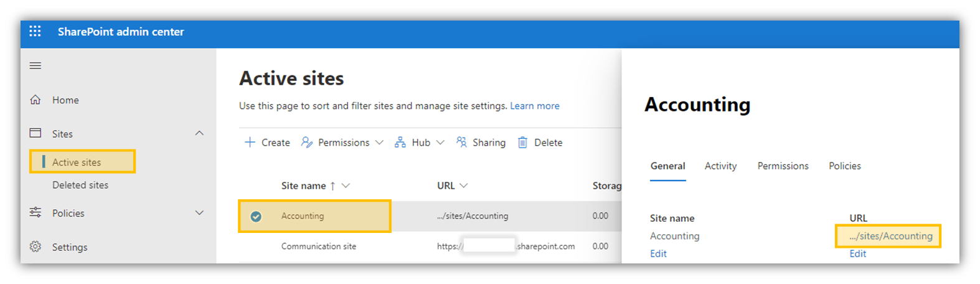Viewport: 980px width, 284px height.
Task: Click the Sharing button
Action: point(481,143)
